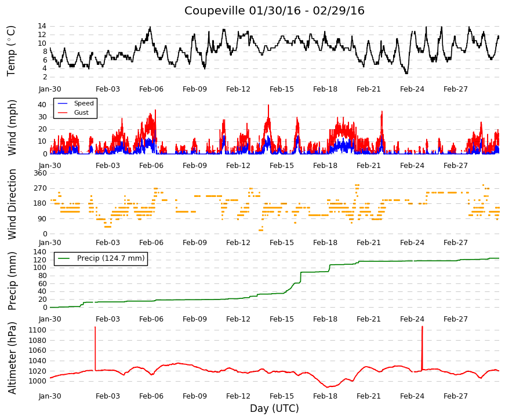Click the Temp (°C) axis label
This screenshot has width=505, height=420.
click(11, 51)
